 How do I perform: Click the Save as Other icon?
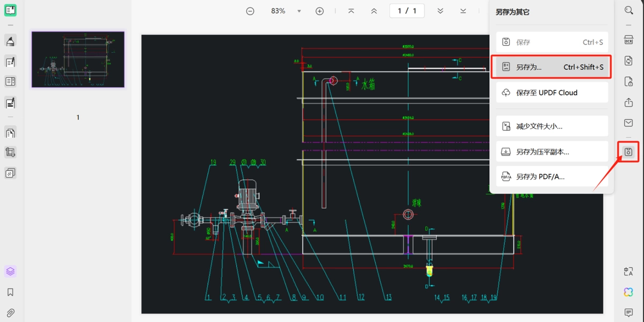click(628, 152)
